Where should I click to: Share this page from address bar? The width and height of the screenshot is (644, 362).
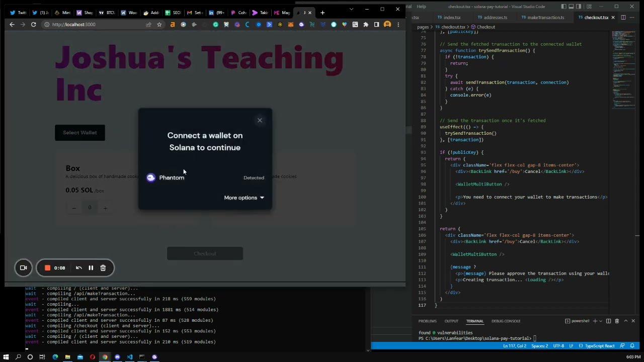click(x=148, y=24)
